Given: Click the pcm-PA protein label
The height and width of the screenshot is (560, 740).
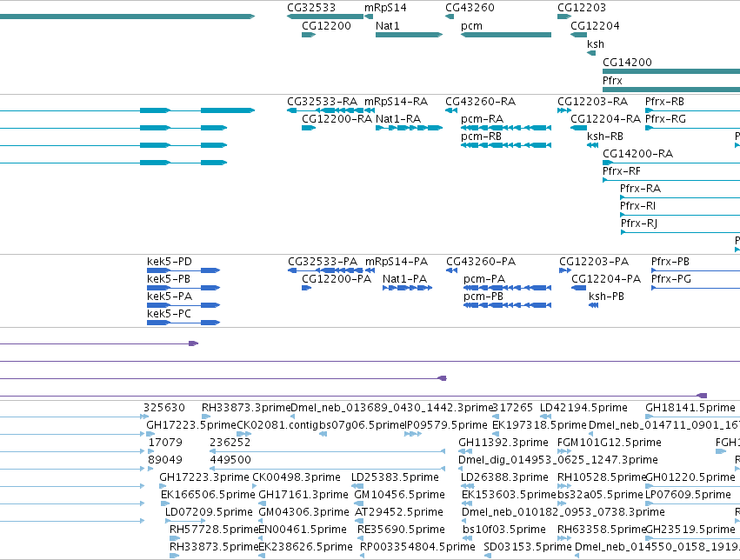Looking at the screenshot, I should pos(484,279).
